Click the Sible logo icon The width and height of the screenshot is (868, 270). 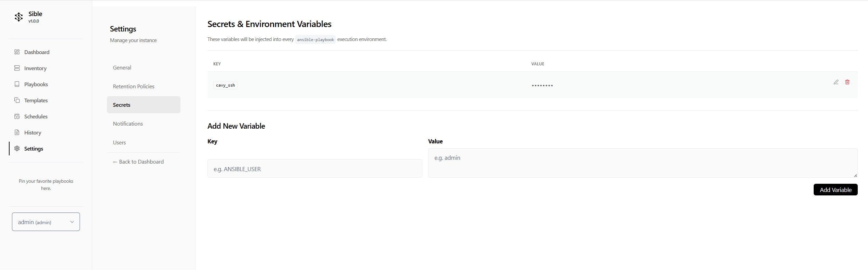point(19,17)
